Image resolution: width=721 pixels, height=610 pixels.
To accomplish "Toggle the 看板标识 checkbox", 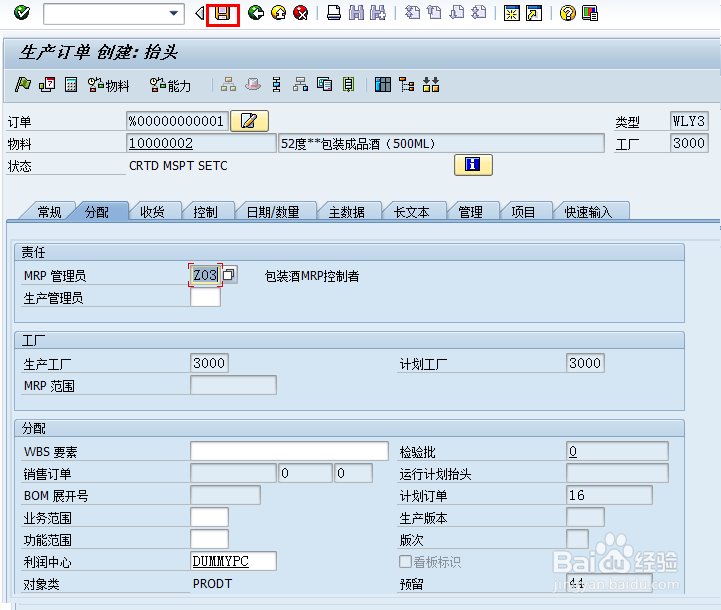I will (405, 561).
